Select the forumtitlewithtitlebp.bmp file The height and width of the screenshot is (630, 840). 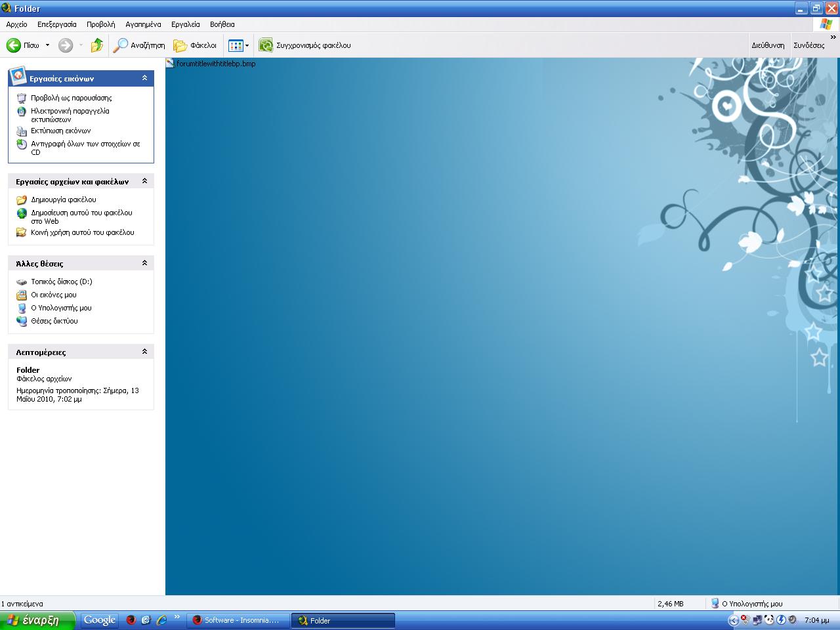tap(211, 64)
